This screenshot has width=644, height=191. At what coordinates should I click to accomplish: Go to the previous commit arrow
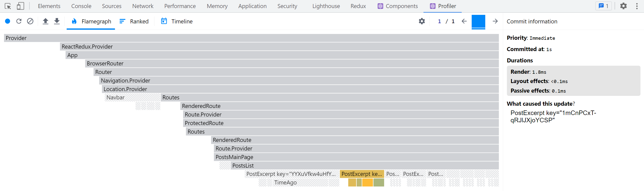464,21
